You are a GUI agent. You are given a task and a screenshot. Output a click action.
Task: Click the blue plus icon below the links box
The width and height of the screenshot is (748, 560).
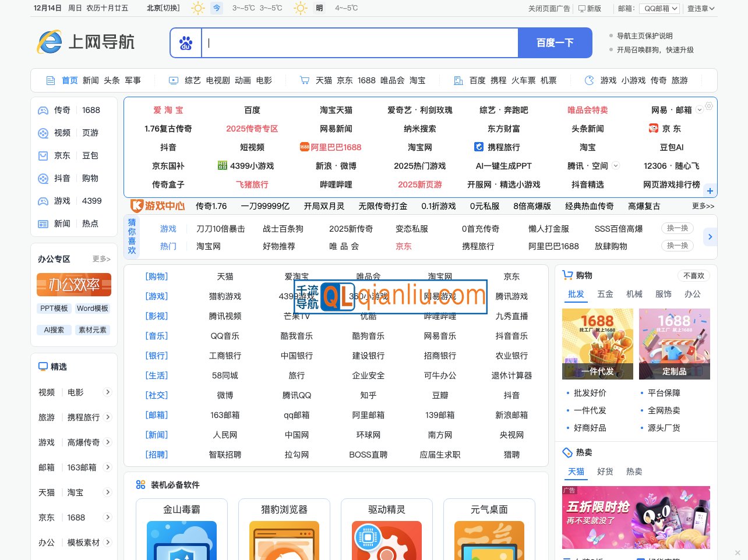click(x=710, y=191)
